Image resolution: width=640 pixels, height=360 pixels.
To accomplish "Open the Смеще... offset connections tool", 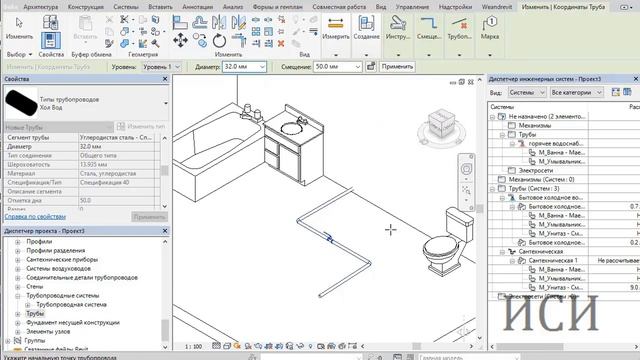I will [x=429, y=28].
